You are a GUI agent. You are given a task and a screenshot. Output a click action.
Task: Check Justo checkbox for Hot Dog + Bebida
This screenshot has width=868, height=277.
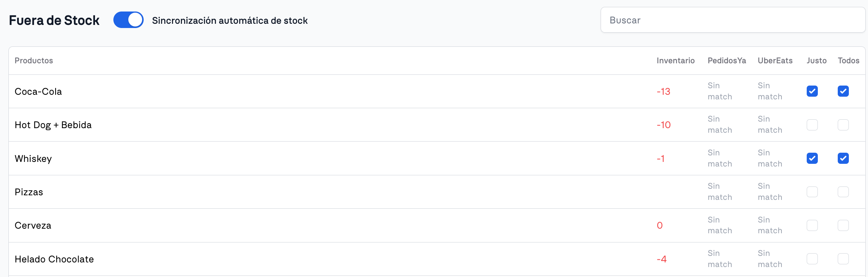[x=812, y=125]
